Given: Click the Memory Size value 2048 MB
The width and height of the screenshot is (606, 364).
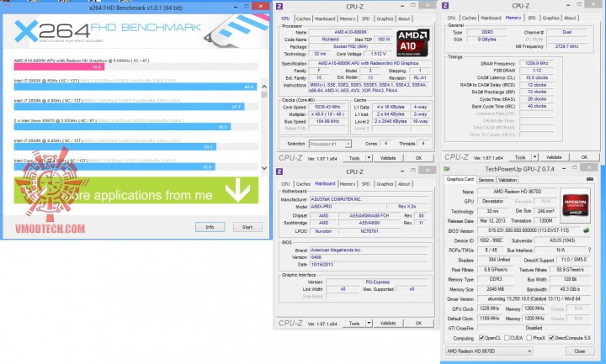Looking at the screenshot, I should click(x=495, y=289).
